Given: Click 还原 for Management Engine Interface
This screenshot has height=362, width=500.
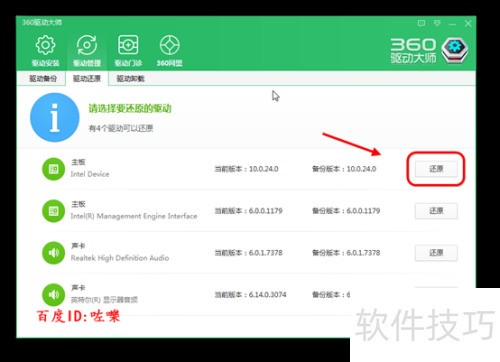Looking at the screenshot, I should 436,211.
